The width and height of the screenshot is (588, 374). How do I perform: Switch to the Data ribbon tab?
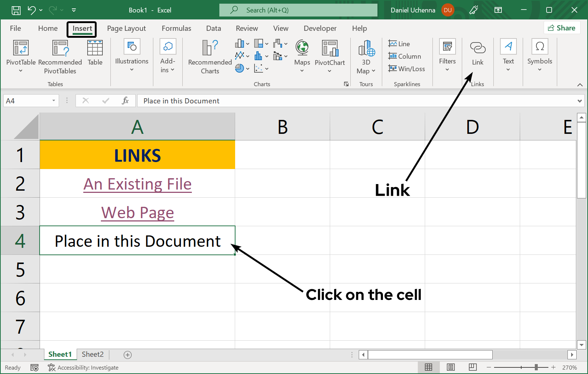pos(213,28)
